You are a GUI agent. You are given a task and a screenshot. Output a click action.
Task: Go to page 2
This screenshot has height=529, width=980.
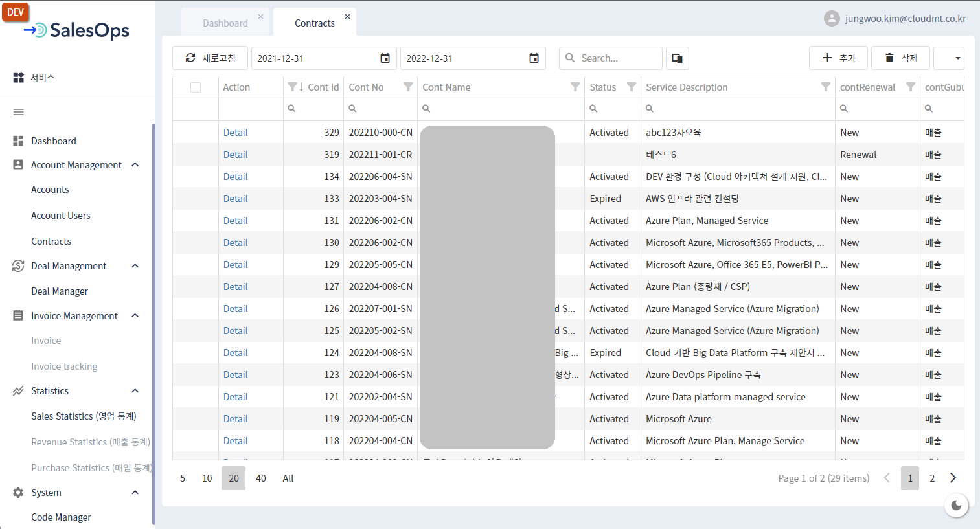932,478
